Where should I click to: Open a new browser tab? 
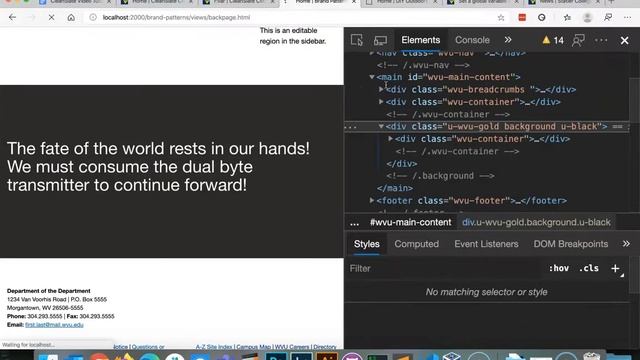tap(611, 2)
